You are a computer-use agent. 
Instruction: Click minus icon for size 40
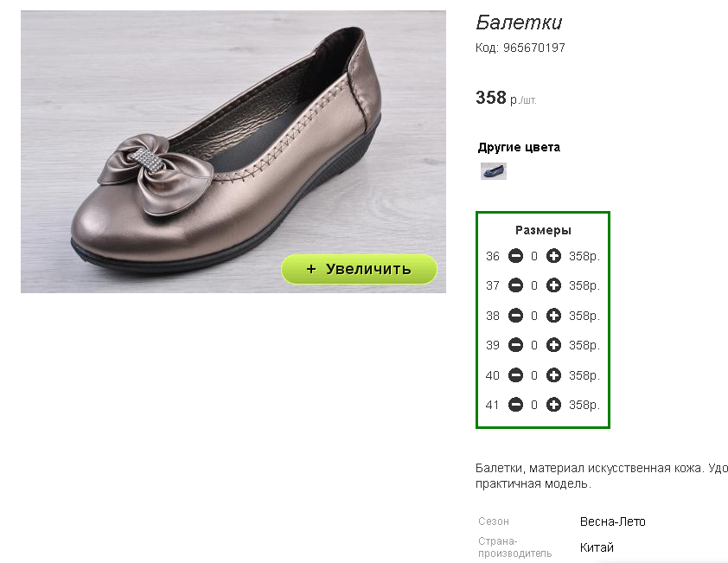515,374
